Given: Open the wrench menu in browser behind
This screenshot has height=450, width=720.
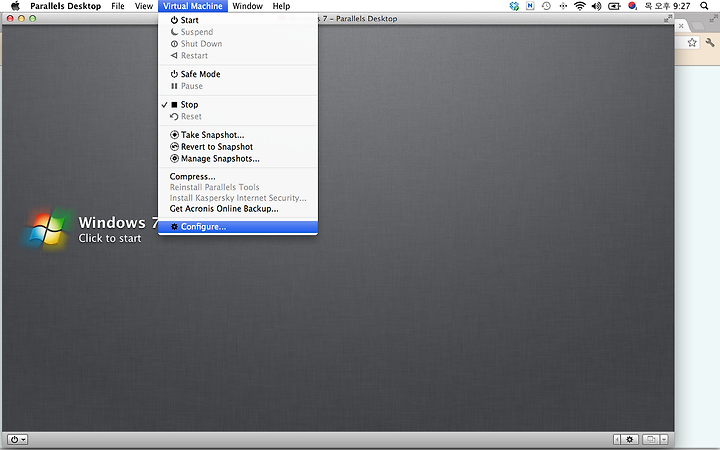Looking at the screenshot, I should coord(710,43).
